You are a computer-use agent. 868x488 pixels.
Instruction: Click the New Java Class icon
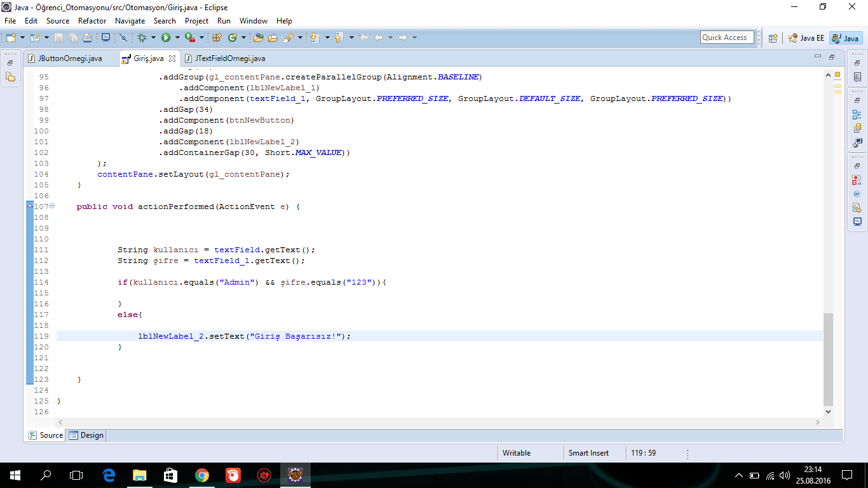click(233, 37)
